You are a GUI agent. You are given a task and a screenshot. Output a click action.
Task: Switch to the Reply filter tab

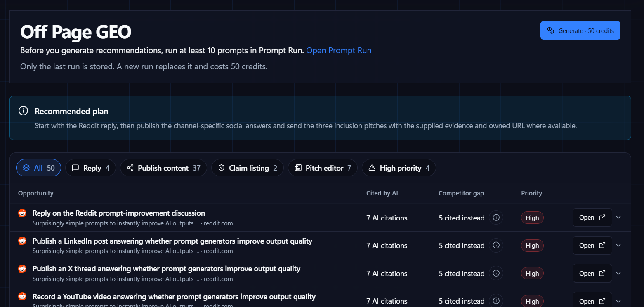(x=90, y=168)
